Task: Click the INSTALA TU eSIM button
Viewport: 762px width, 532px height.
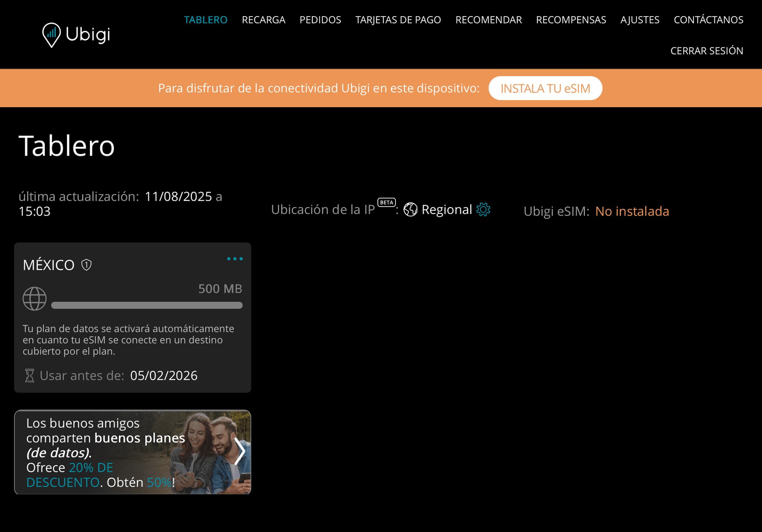Action: click(x=545, y=88)
